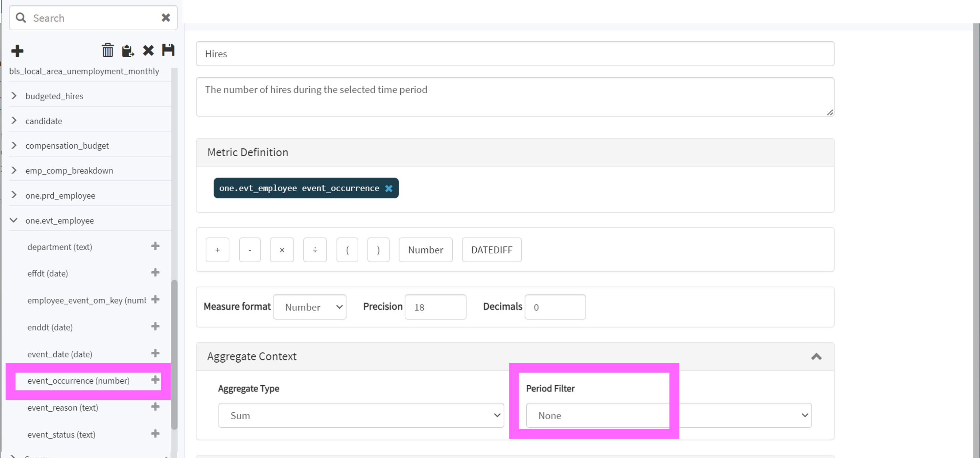Click the Number operator button
Image resolution: width=980 pixels, height=458 pixels.
point(425,250)
